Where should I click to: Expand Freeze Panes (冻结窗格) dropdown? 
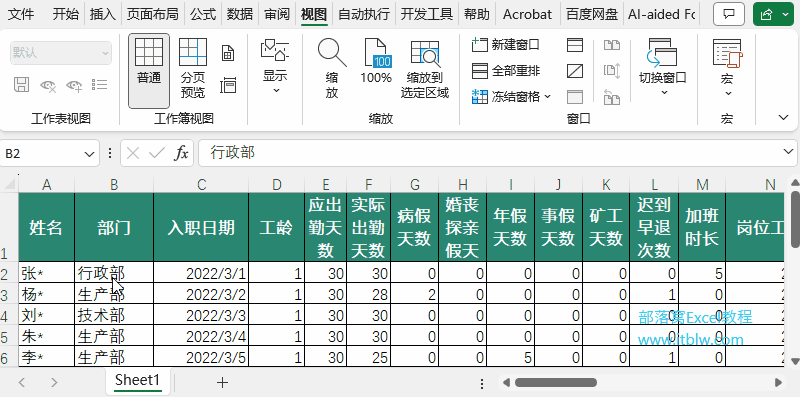click(x=548, y=96)
